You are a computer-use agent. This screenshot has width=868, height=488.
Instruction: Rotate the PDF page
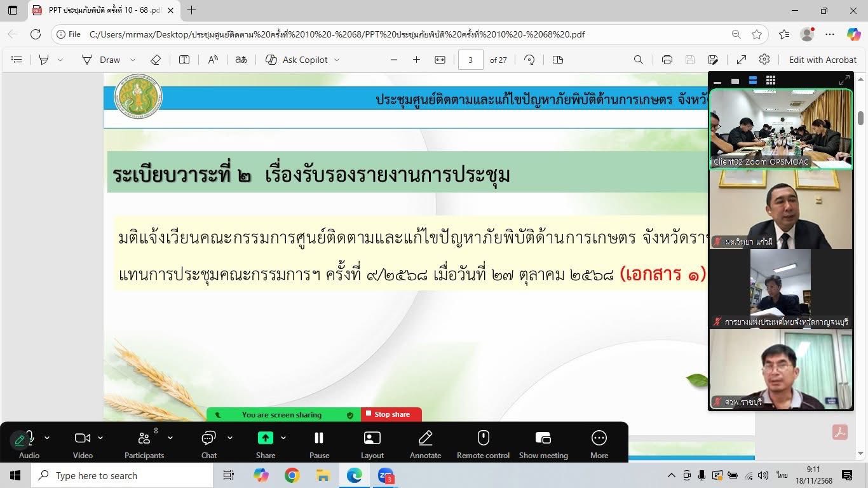coord(529,60)
